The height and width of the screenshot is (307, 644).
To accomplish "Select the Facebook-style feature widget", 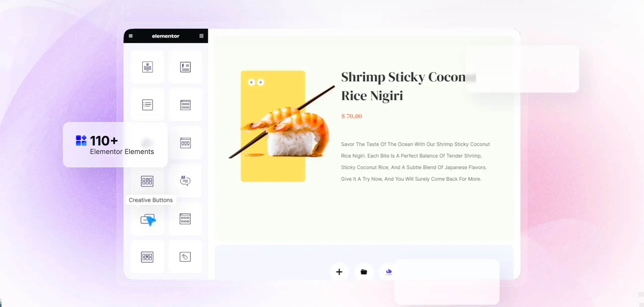I will 185,67.
